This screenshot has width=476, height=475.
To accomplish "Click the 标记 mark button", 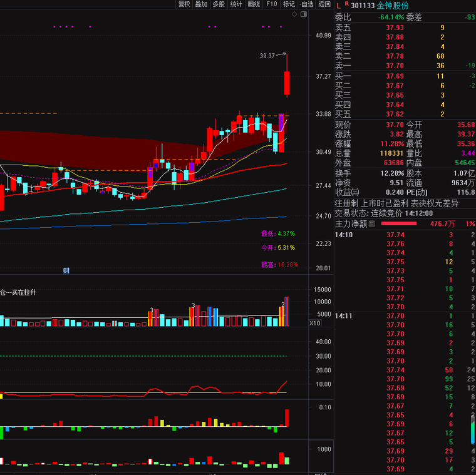I will [x=289, y=4].
